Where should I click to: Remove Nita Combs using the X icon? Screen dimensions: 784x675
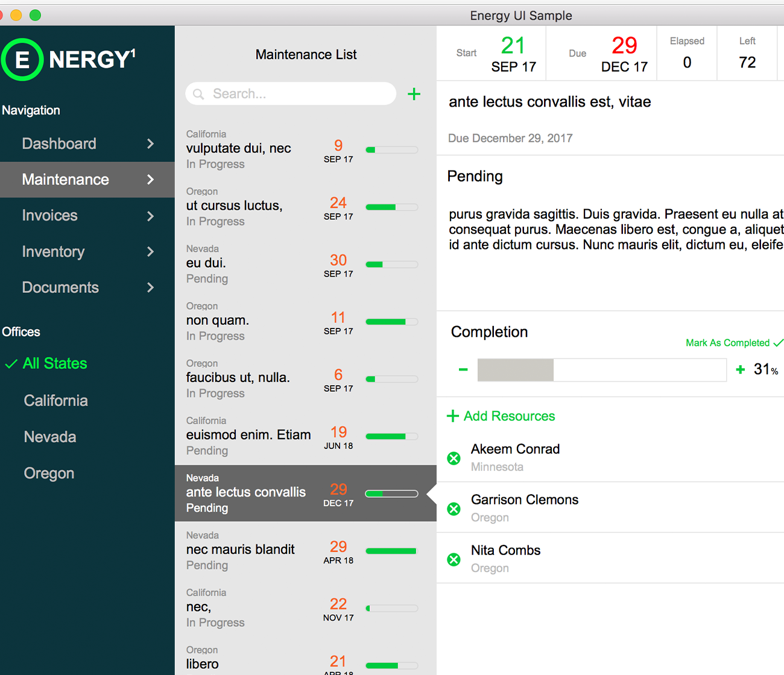click(454, 560)
